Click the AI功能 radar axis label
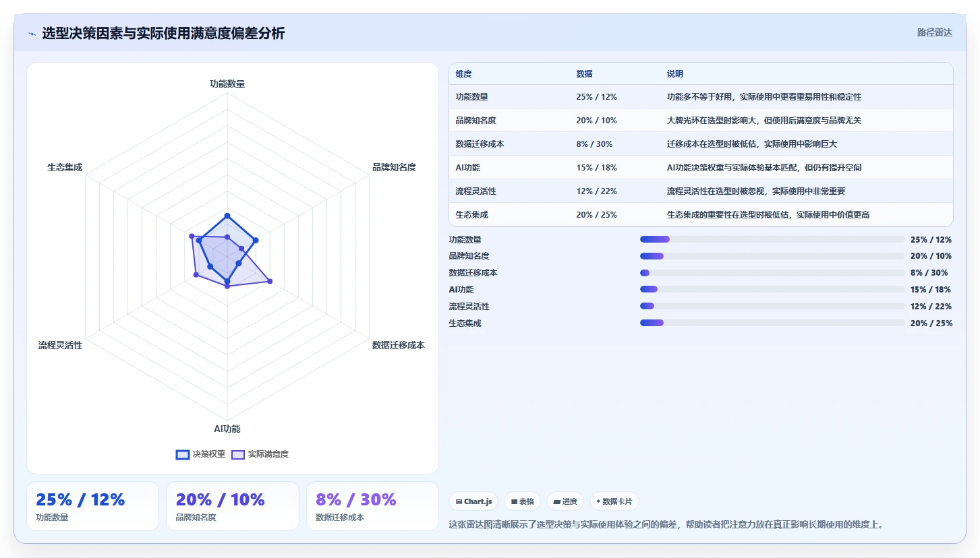The image size is (980, 558). 227,429
